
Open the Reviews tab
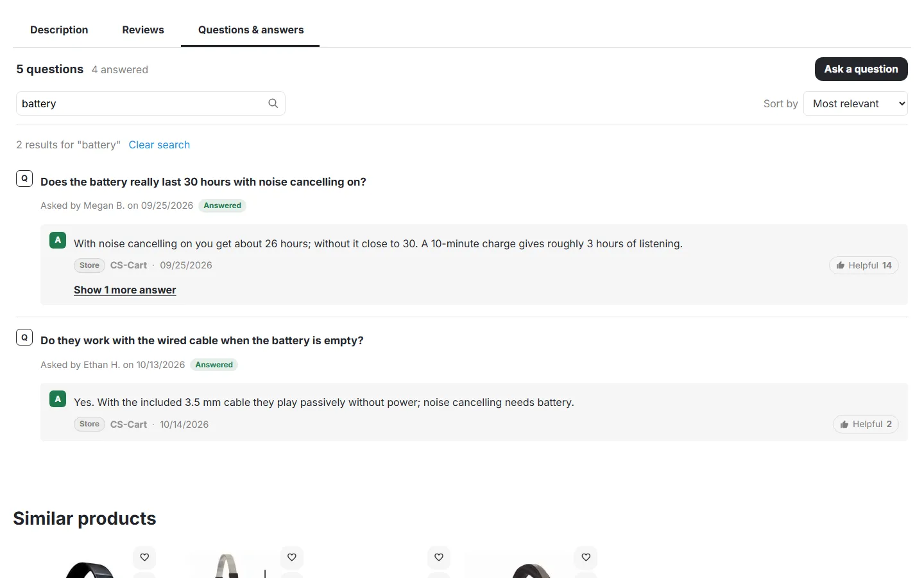[143, 30]
